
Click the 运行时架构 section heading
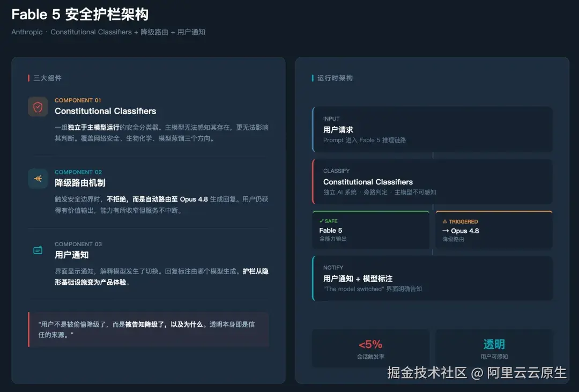pyautogui.click(x=335, y=78)
